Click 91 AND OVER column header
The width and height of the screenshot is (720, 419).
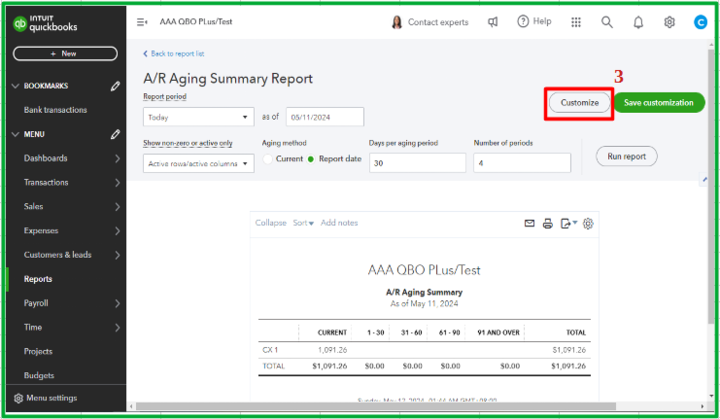(x=498, y=333)
